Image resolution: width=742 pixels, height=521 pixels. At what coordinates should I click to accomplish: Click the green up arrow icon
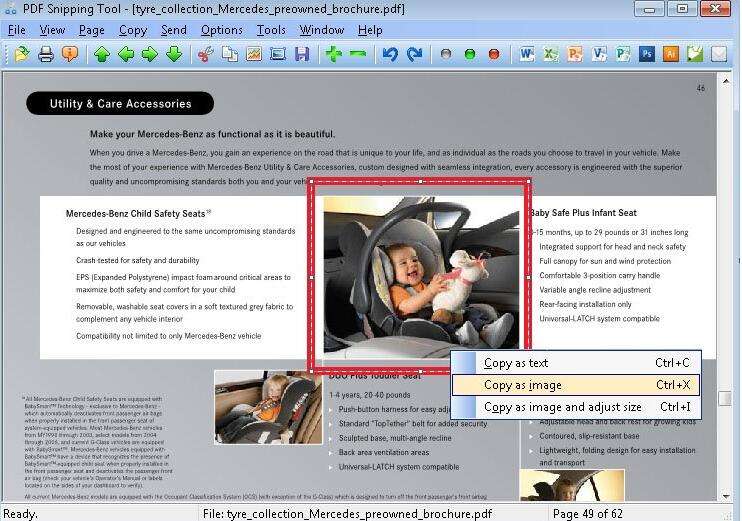[102, 54]
